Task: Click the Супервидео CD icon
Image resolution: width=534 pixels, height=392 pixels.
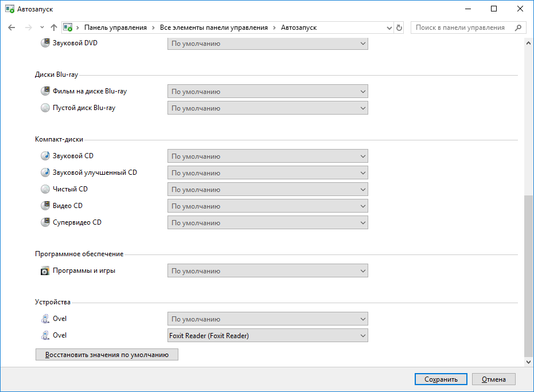Action: point(45,222)
